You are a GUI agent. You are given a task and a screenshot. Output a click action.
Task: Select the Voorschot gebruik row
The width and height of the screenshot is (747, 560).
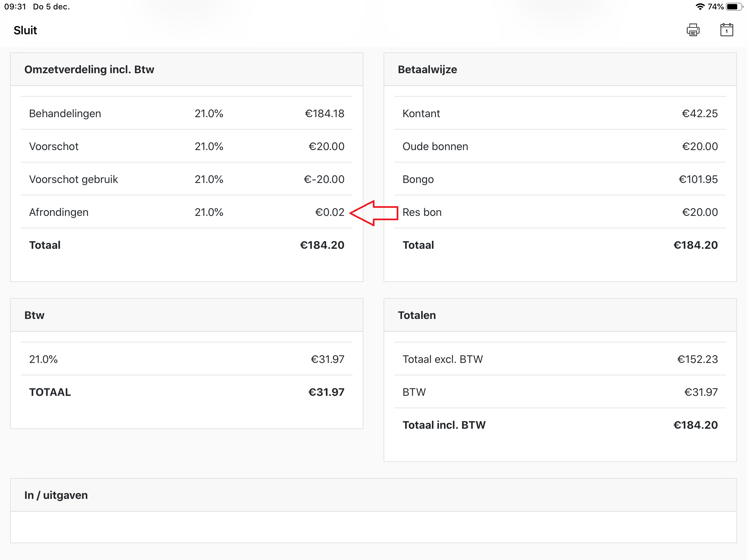click(186, 179)
